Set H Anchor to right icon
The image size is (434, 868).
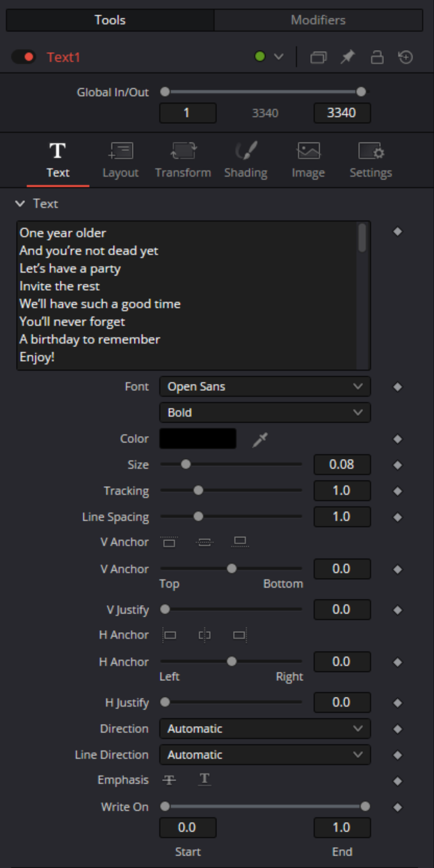[240, 635]
